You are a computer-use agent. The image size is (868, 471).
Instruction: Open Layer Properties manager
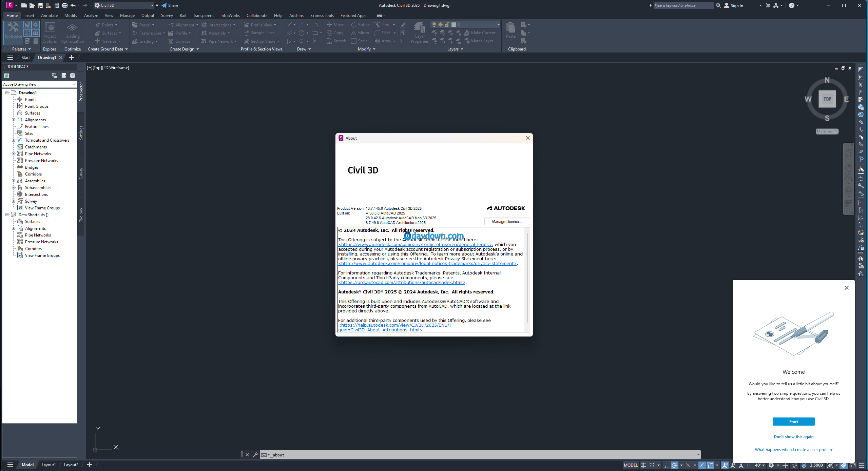420,33
